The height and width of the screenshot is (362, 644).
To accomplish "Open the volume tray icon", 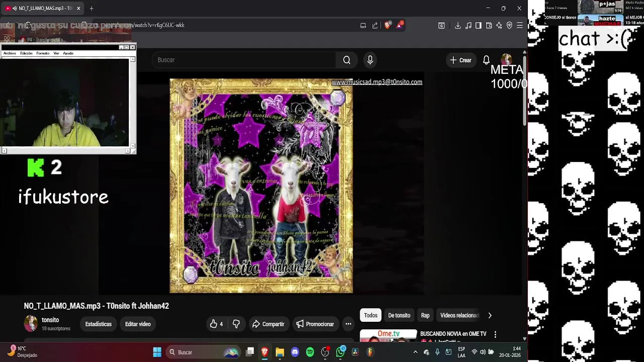I will [482, 352].
